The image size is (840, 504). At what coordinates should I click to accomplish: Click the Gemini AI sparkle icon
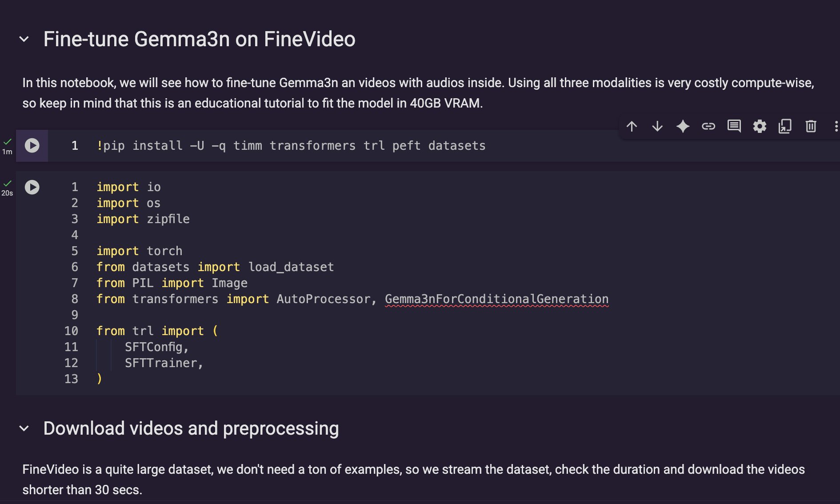click(x=683, y=127)
